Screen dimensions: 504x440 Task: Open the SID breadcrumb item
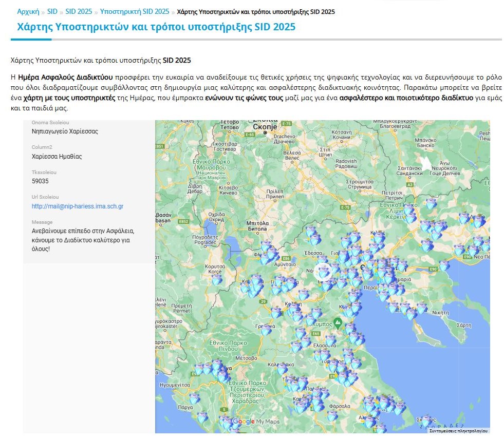(52, 11)
